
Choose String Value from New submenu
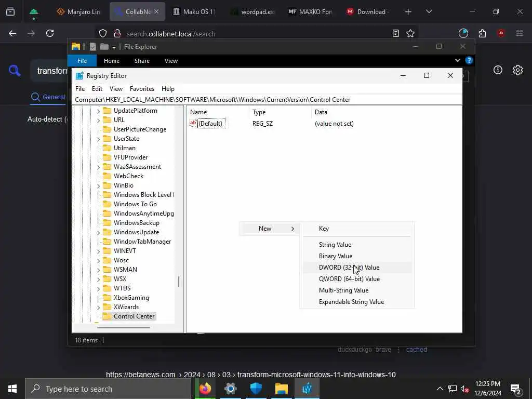tap(356, 244)
